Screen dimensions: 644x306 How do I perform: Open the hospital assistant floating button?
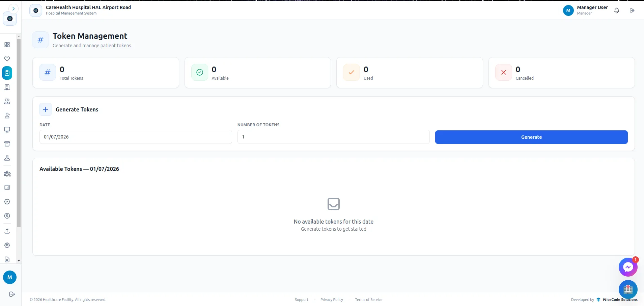[x=628, y=289]
